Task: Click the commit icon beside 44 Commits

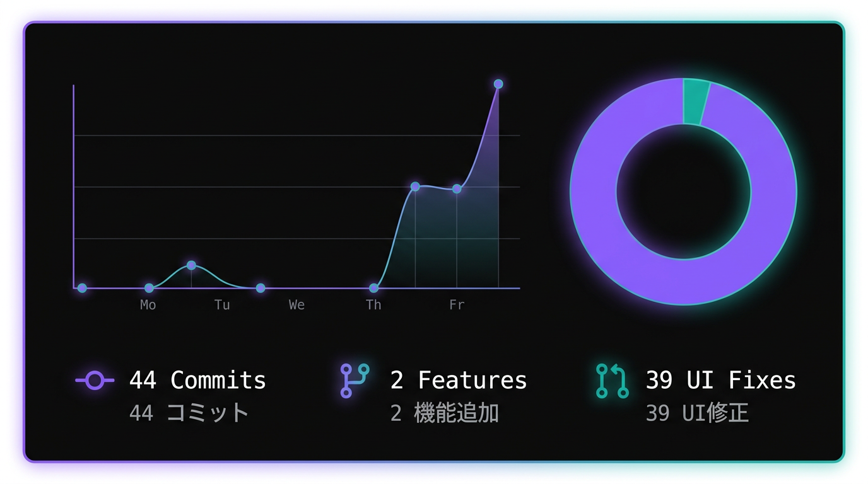Action: (x=95, y=381)
